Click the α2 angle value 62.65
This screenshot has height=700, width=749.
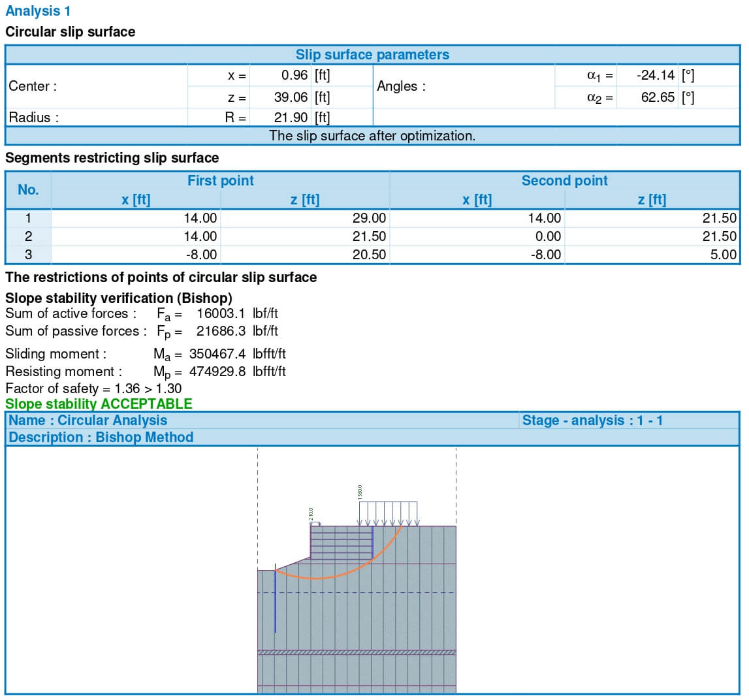pyautogui.click(x=658, y=97)
